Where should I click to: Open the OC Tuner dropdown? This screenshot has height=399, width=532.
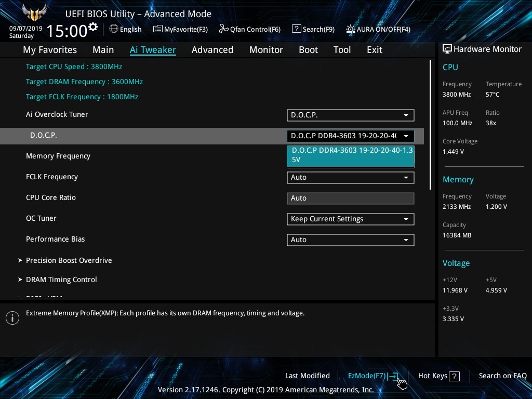point(350,219)
